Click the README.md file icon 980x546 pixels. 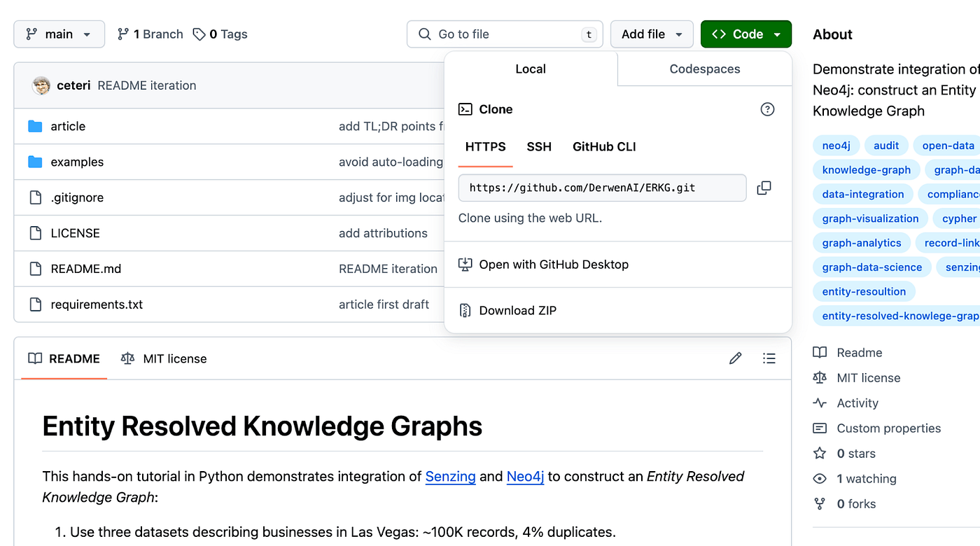[35, 269]
